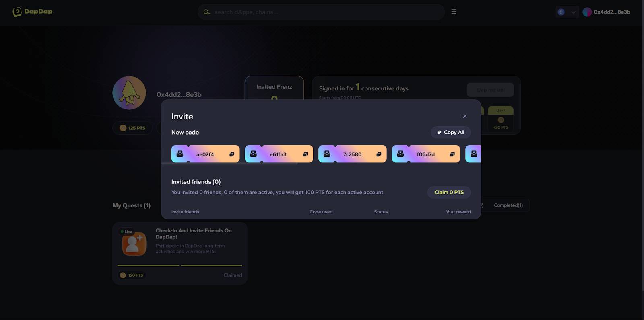The width and height of the screenshot is (644, 320).
Task: Click the quest thumbnail with person icon
Action: tap(134, 244)
